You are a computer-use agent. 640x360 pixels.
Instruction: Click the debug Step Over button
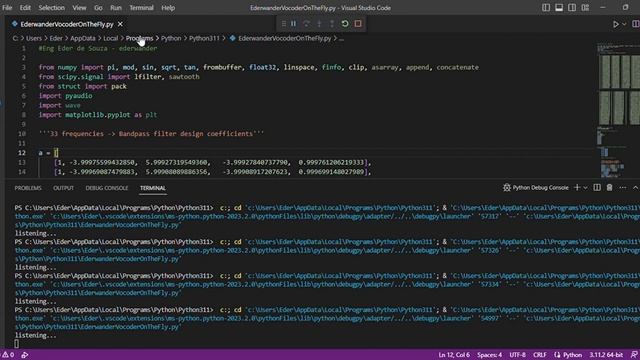click(306, 24)
